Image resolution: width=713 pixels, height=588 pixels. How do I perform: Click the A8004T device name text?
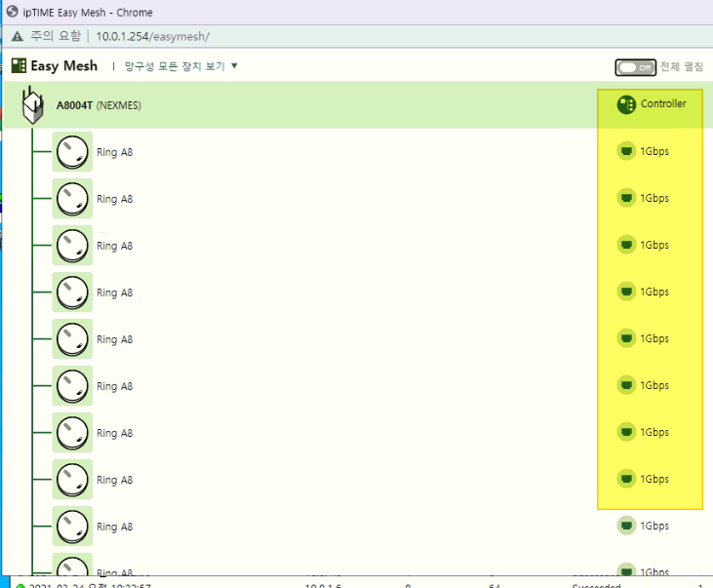74,105
